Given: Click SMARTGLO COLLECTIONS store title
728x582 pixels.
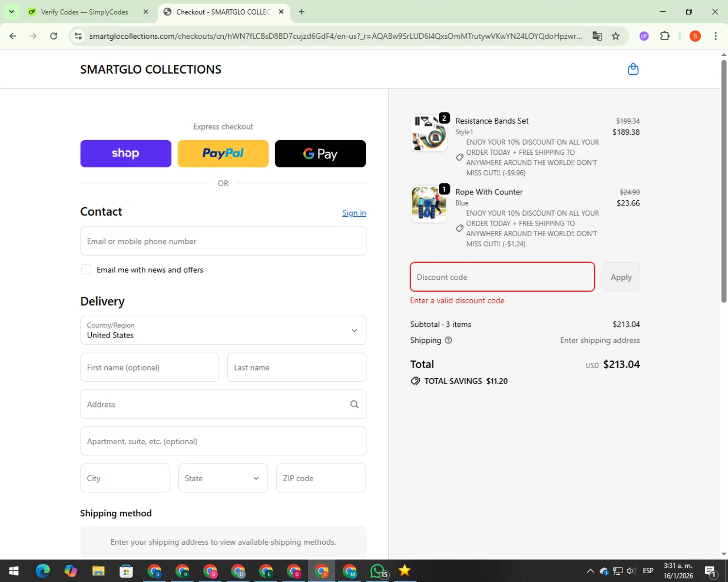Looking at the screenshot, I should [x=150, y=69].
